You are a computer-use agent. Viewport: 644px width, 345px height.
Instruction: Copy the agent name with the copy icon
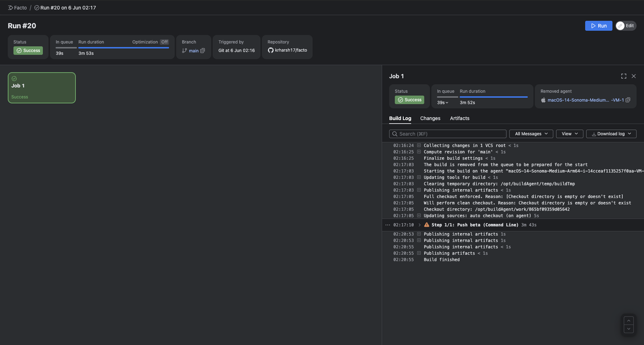pyautogui.click(x=628, y=100)
